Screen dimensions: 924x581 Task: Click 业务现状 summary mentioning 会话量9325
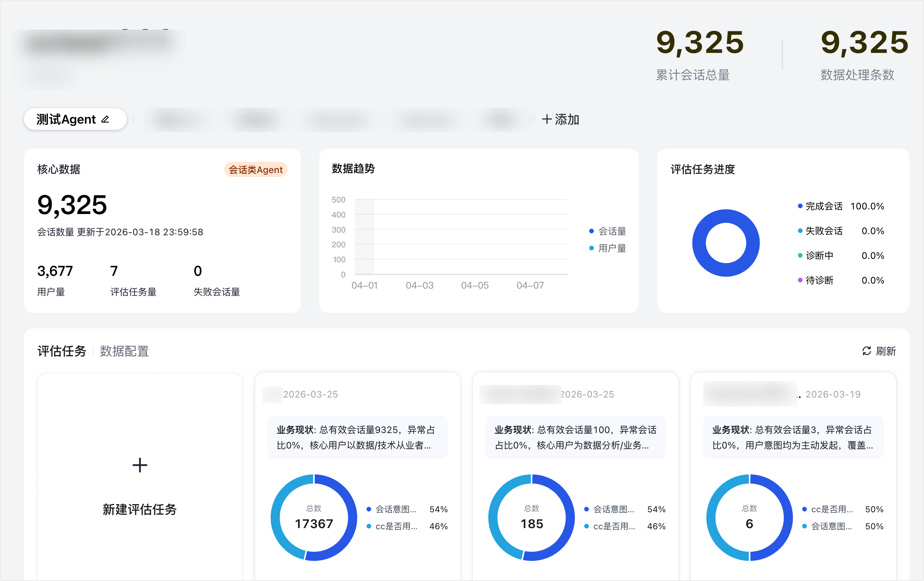(357, 437)
